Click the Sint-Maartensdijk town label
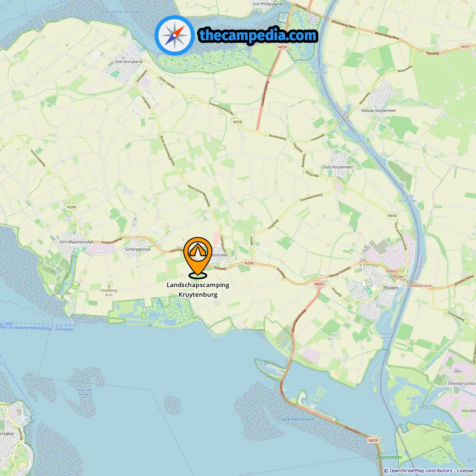This screenshot has height=476, width=476. (x=76, y=242)
